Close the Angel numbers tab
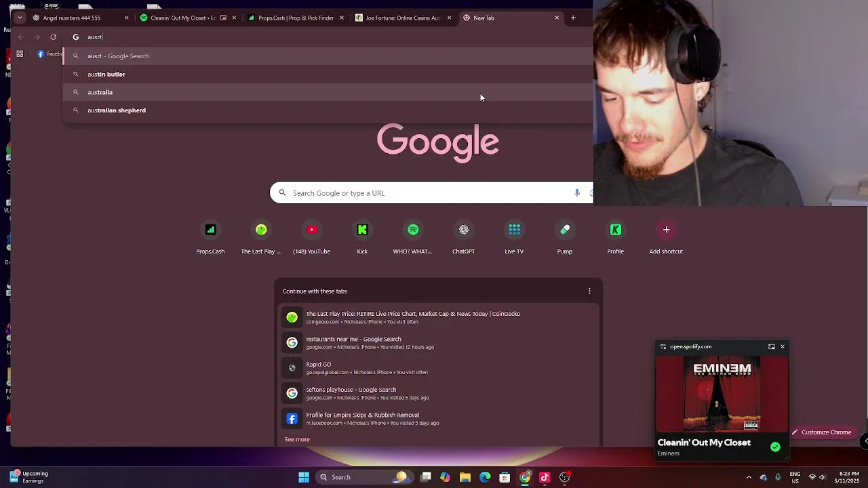 click(x=126, y=18)
